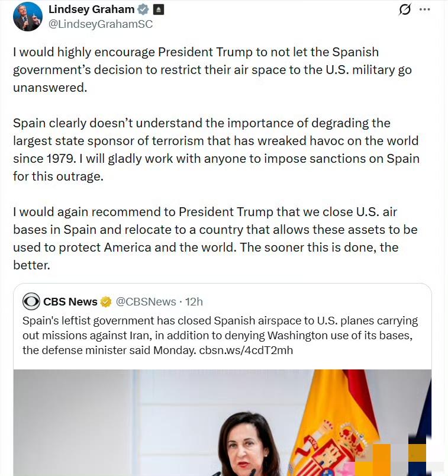Click the CBS News eye logo avatar
This screenshot has height=476, width=448.
coord(31,301)
